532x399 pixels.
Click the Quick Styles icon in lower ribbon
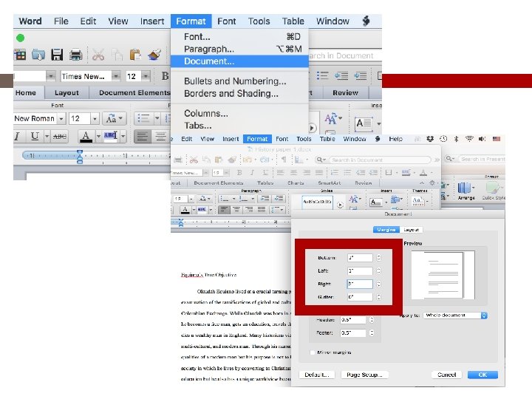pyautogui.click(x=494, y=191)
